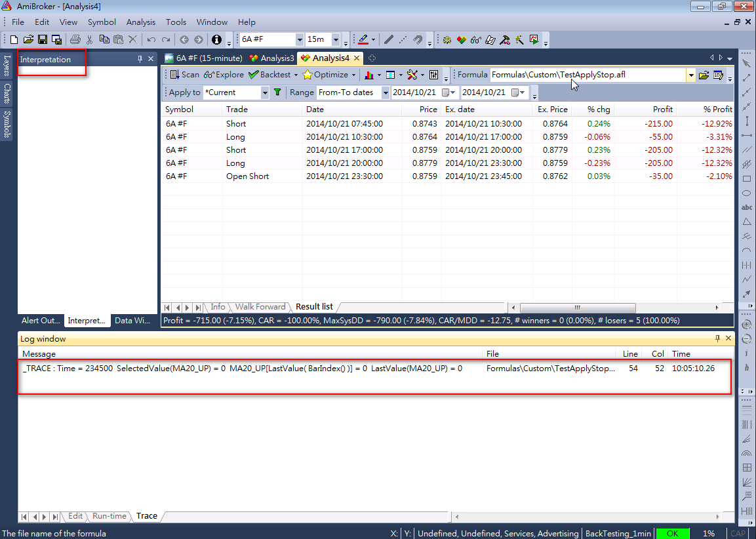Open Parameters sliders icon in Analysis toolbar
This screenshot has width=756, height=539.
[434, 75]
